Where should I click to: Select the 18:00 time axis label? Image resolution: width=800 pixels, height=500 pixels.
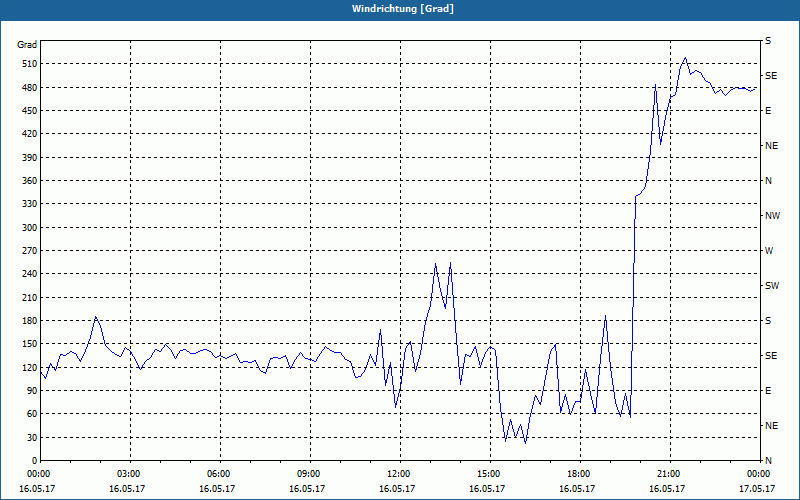pyautogui.click(x=580, y=474)
